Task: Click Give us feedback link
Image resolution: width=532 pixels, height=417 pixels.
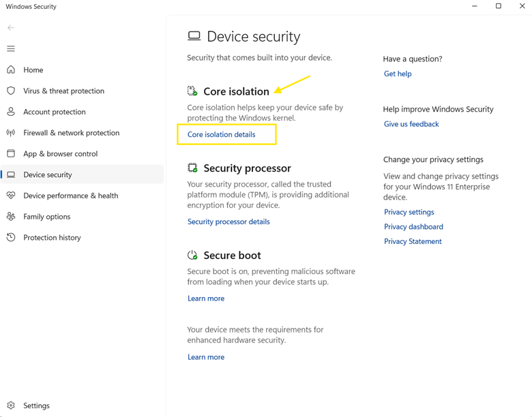Action: [x=411, y=125]
